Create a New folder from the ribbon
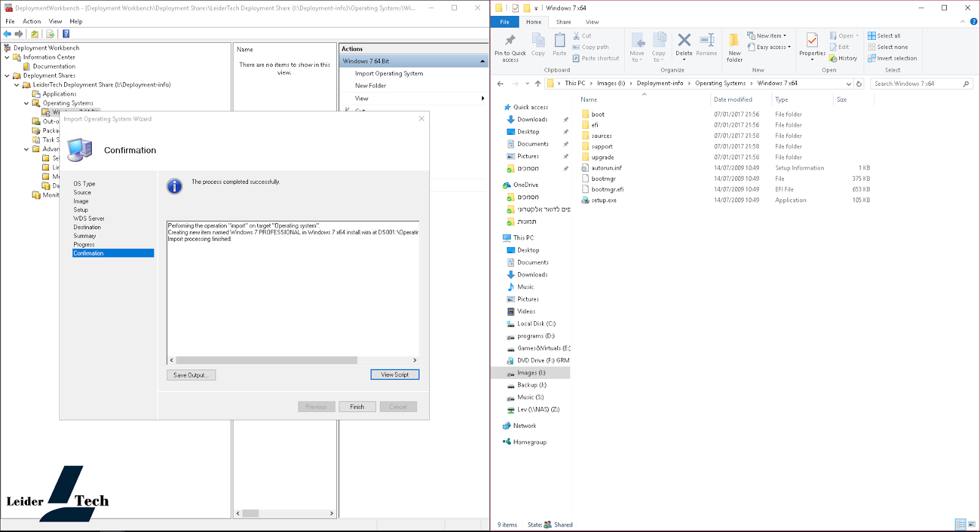Image resolution: width=980 pixels, height=532 pixels. (734, 48)
